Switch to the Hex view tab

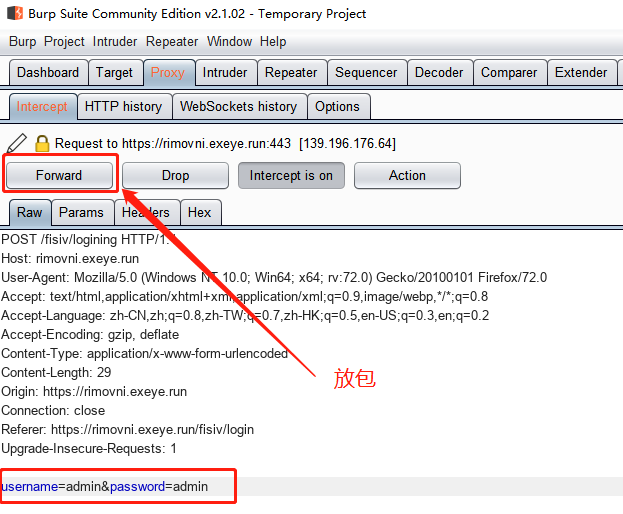(x=199, y=212)
